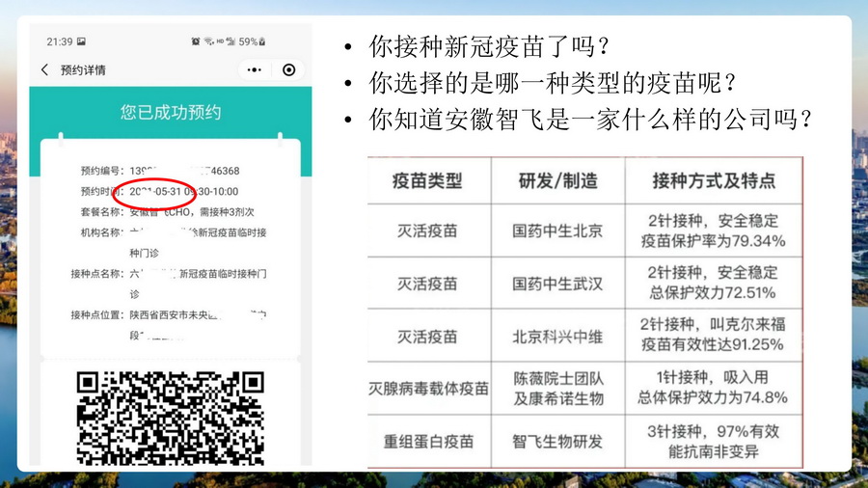
Task: Tap the alarm clock status bar icon
Action: [196, 41]
